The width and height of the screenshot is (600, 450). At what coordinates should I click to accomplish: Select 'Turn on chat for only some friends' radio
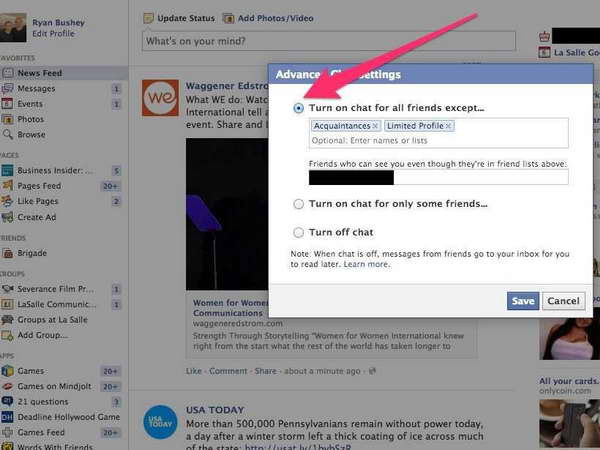(298, 204)
